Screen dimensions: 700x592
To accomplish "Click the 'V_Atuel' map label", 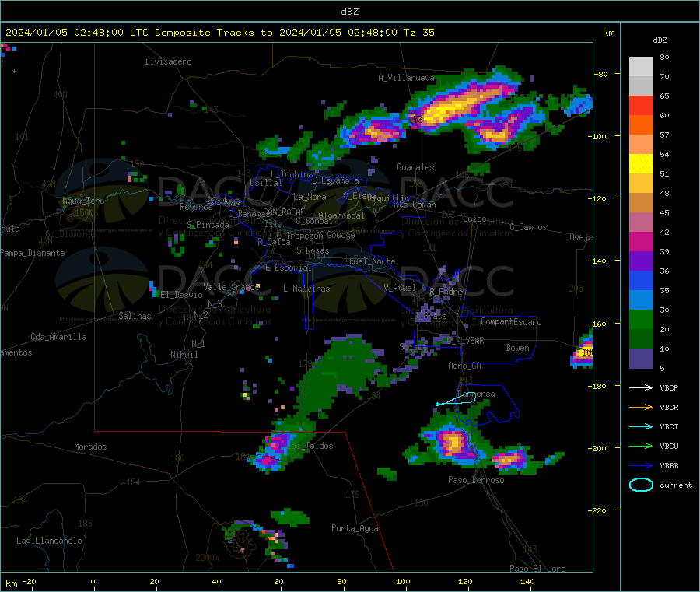I will pos(400,288).
